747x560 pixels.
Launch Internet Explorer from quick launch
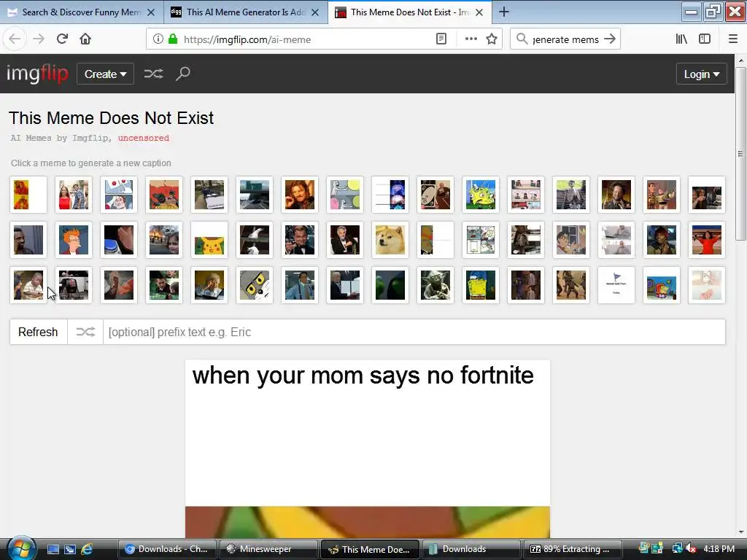click(88, 549)
